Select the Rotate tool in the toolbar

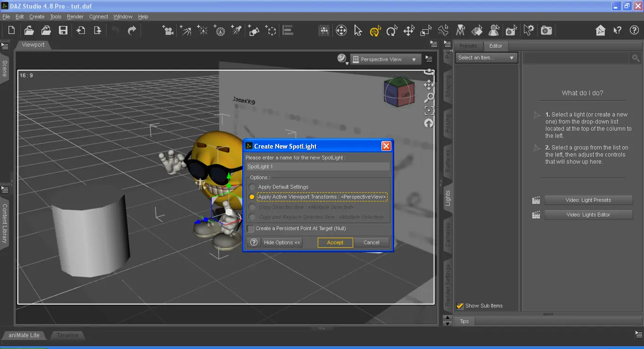392,31
